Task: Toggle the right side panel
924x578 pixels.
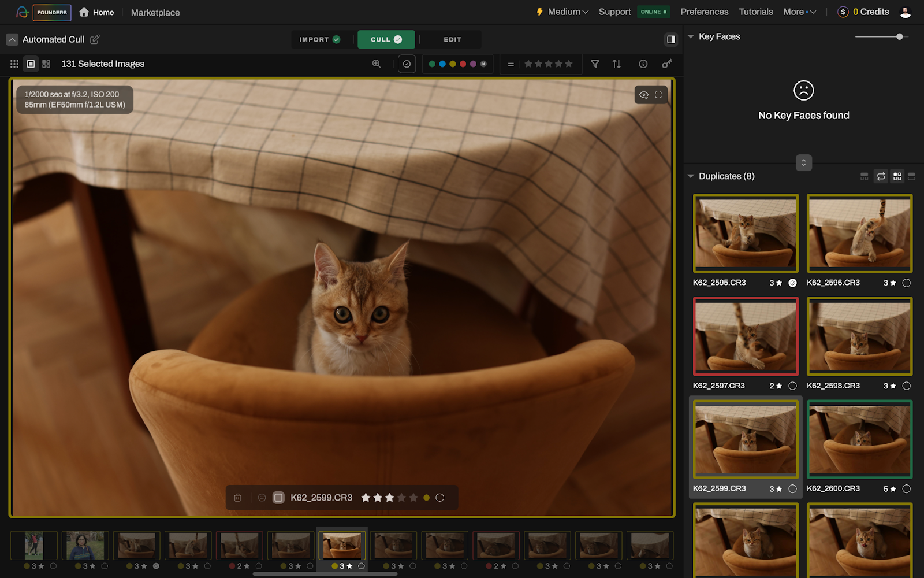Action: [670, 39]
